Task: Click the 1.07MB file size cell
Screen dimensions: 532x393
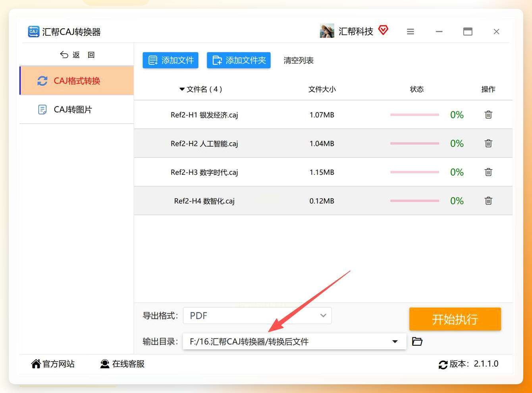Action: click(322, 115)
